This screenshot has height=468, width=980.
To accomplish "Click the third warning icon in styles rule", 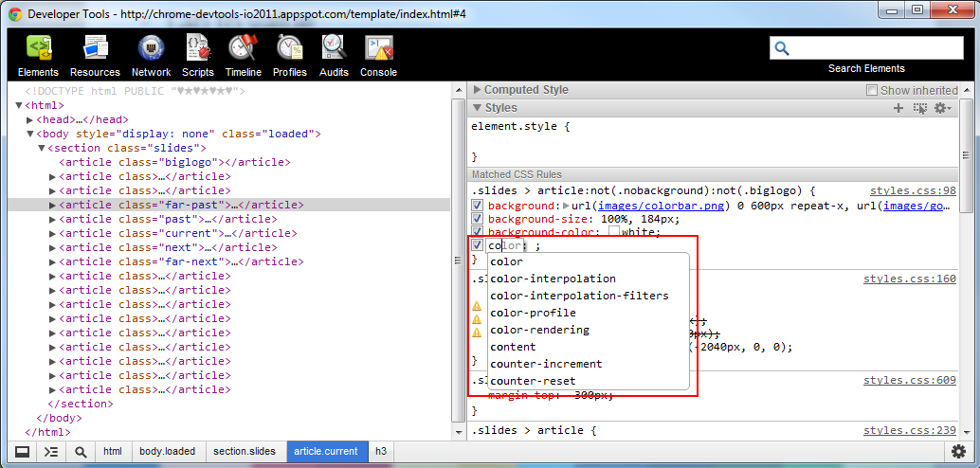I will [x=477, y=333].
